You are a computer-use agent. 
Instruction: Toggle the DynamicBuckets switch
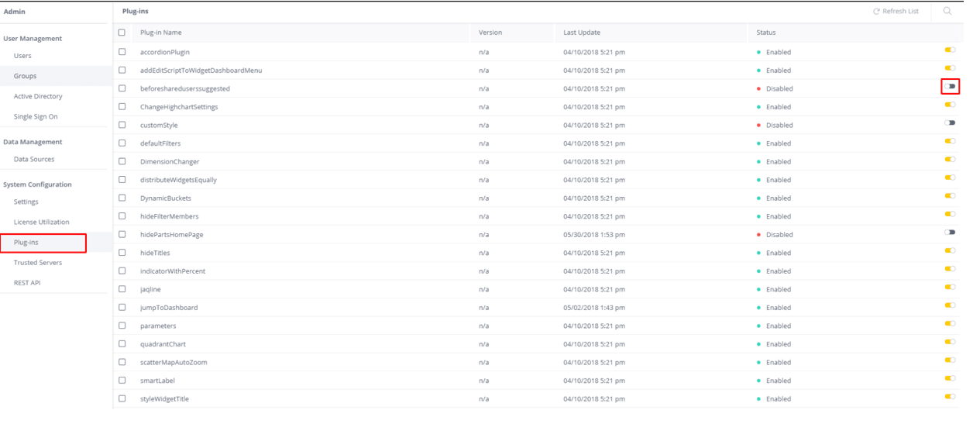coord(950,195)
